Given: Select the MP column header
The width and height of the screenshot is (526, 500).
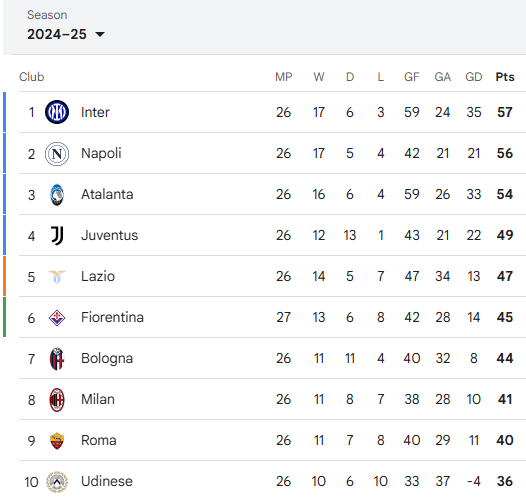Looking at the screenshot, I should click(x=283, y=77).
